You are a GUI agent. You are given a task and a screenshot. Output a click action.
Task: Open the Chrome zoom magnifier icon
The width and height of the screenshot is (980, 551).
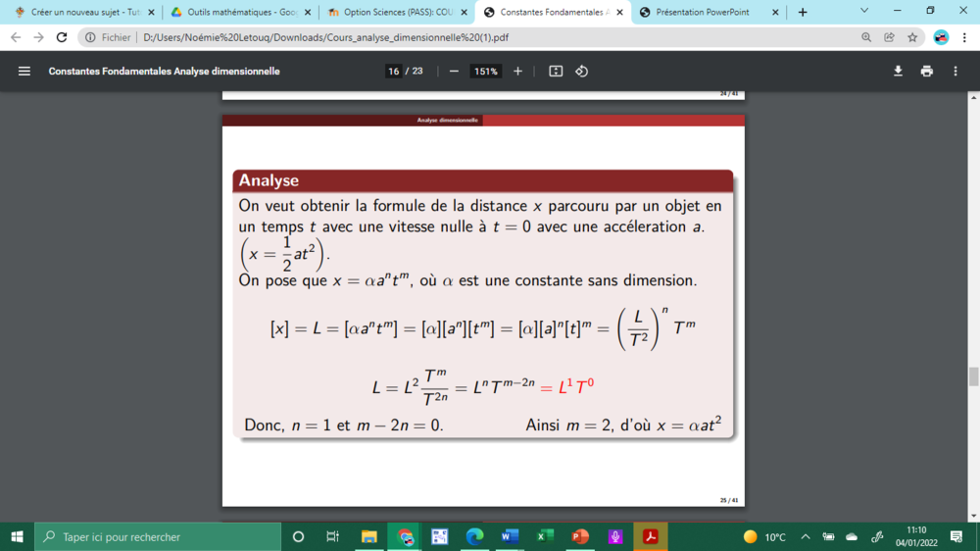pyautogui.click(x=866, y=37)
